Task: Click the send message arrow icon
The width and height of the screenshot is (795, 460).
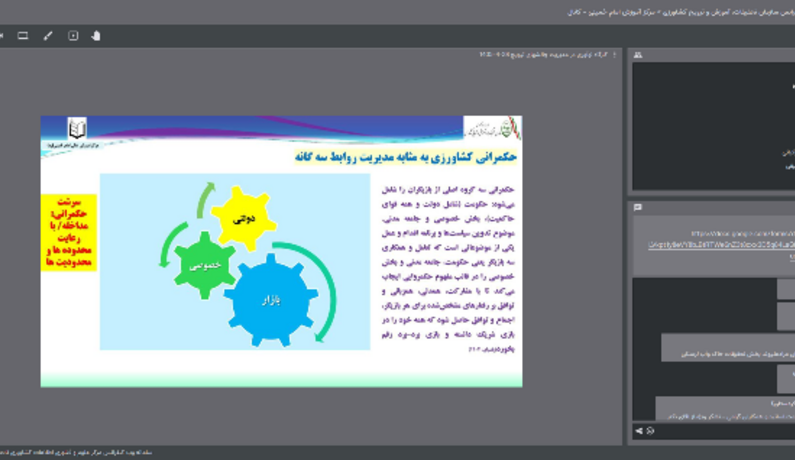Action: click(639, 431)
